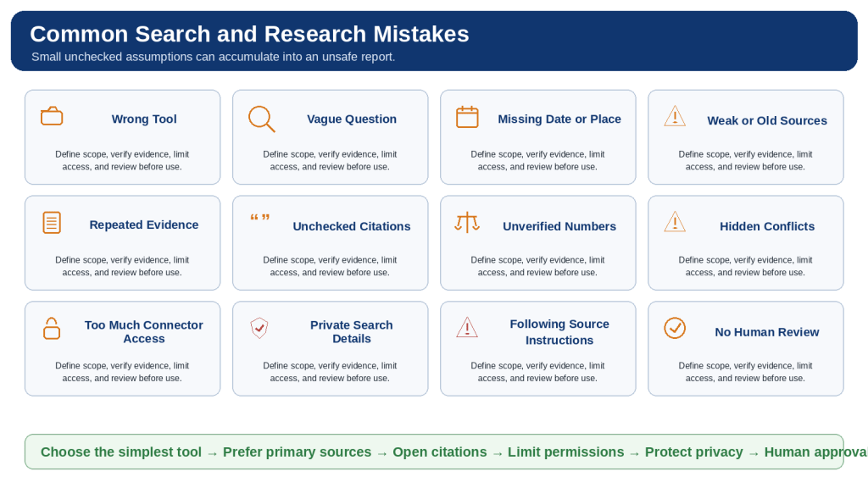Click the warning triangle beside Weak or Old Sources

tap(675, 116)
